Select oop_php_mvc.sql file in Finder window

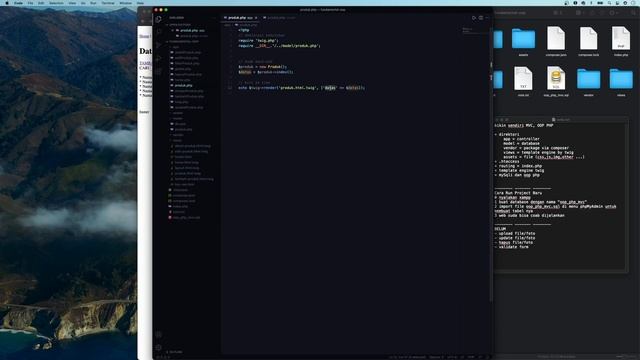point(556,81)
